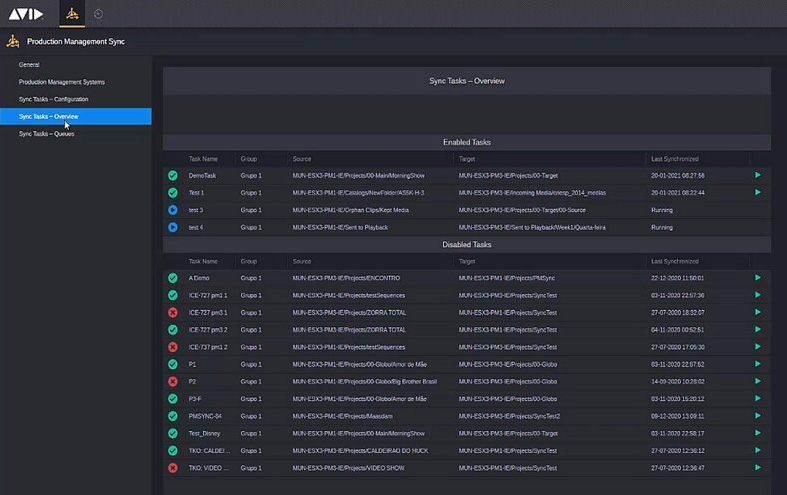Click the Avid logo
The height and width of the screenshot is (495, 787).
pyautogui.click(x=26, y=14)
